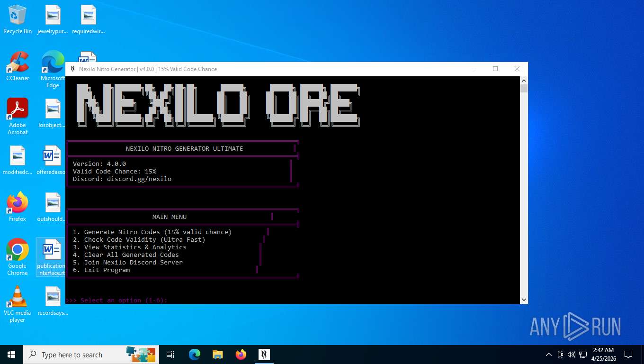Click the 'Select an option (1-6)' prompt line
Screen dimensions: 644x364
point(116,300)
